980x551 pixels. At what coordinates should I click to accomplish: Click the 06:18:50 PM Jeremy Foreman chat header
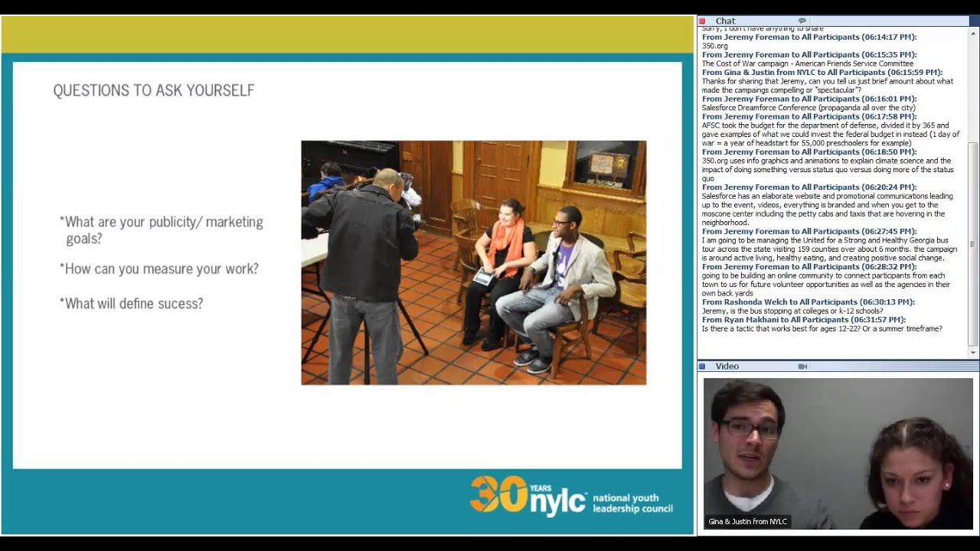[x=809, y=152]
